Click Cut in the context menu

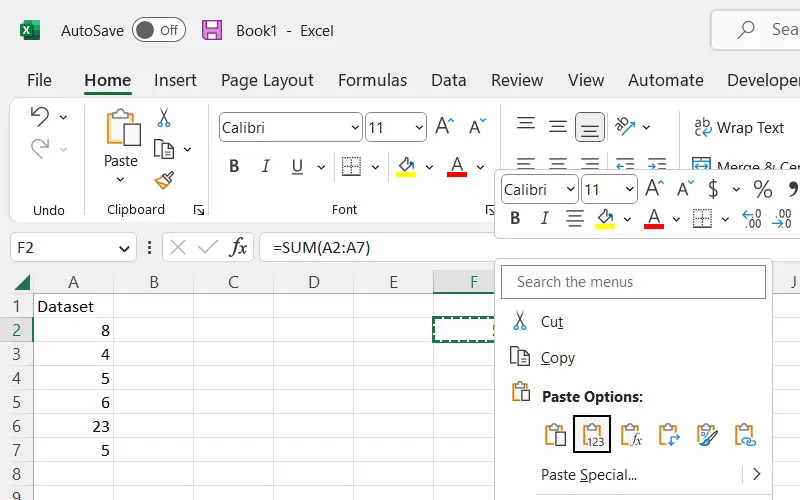pos(552,322)
